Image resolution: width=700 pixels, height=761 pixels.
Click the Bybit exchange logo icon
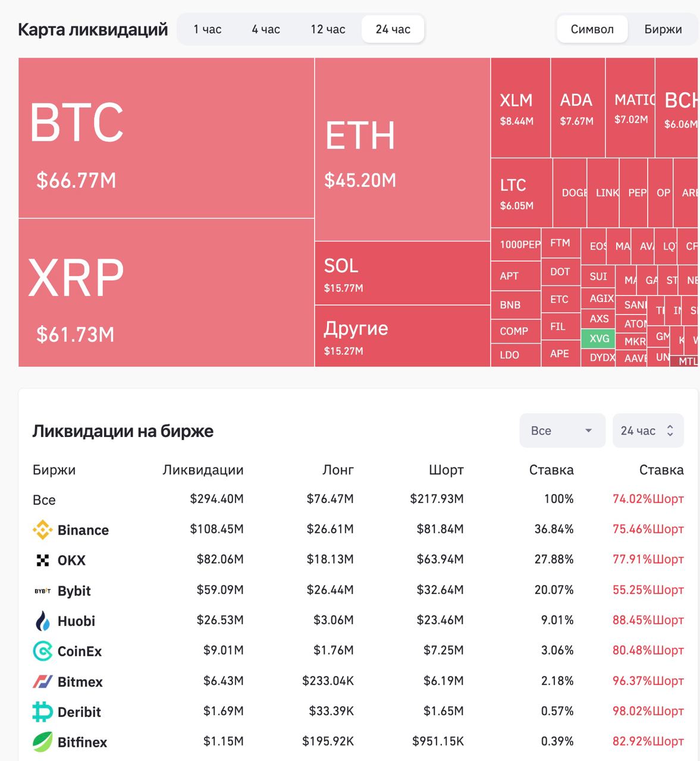42,591
